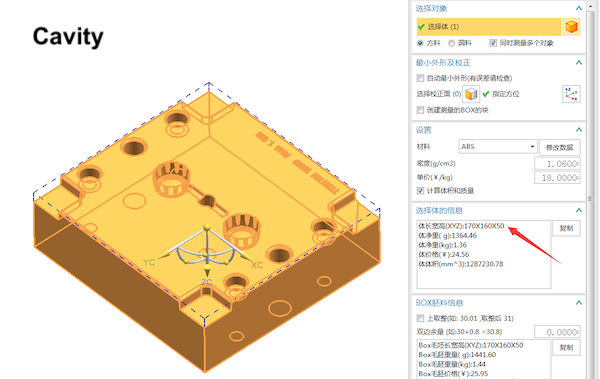The height and width of the screenshot is (379, 600).
Task: Click the 修改数据 button
Action: click(x=559, y=147)
